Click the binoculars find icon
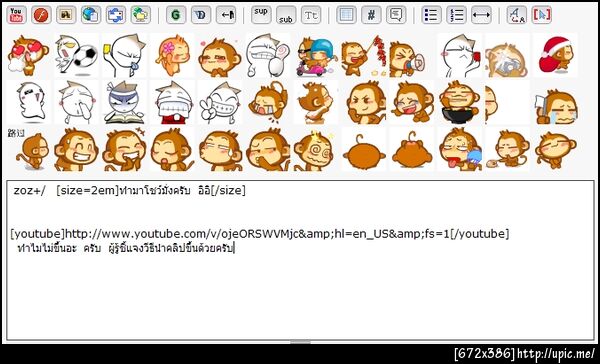 (66, 15)
